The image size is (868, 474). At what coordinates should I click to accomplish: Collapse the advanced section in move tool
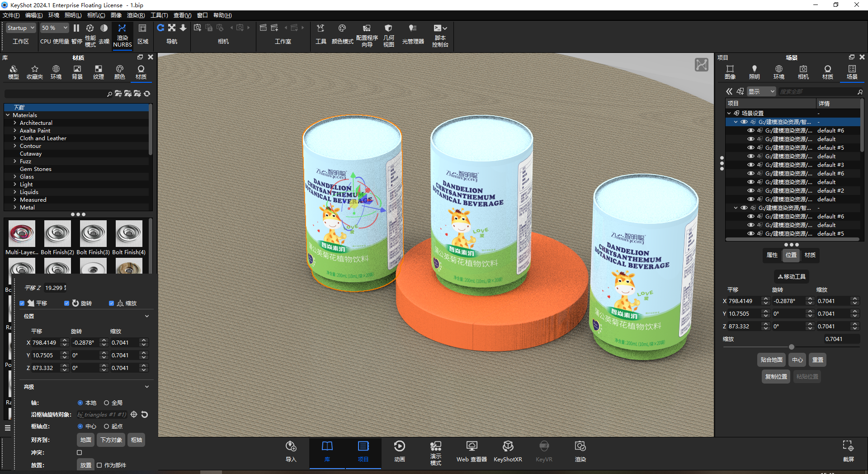pyautogui.click(x=147, y=387)
